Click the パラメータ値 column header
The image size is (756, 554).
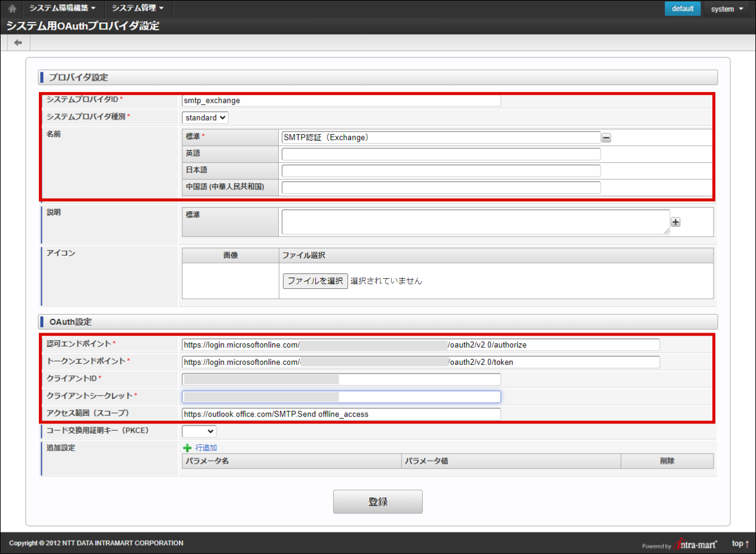pyautogui.click(x=511, y=461)
